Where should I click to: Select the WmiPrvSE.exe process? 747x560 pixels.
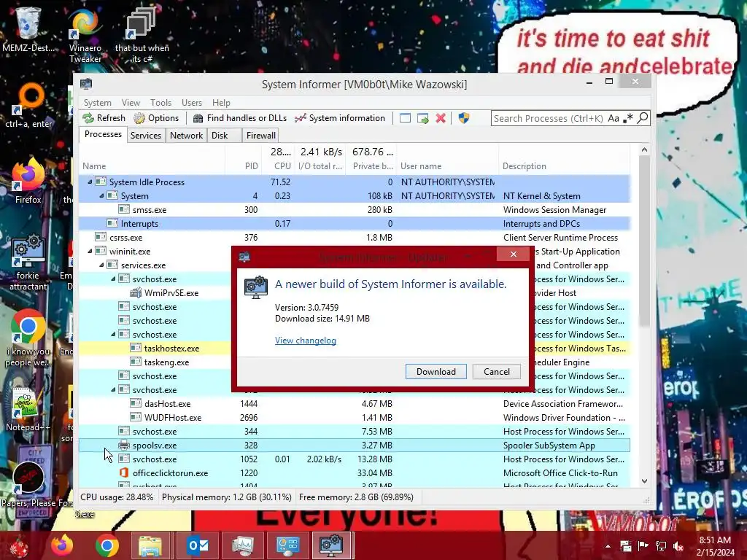pyautogui.click(x=171, y=293)
